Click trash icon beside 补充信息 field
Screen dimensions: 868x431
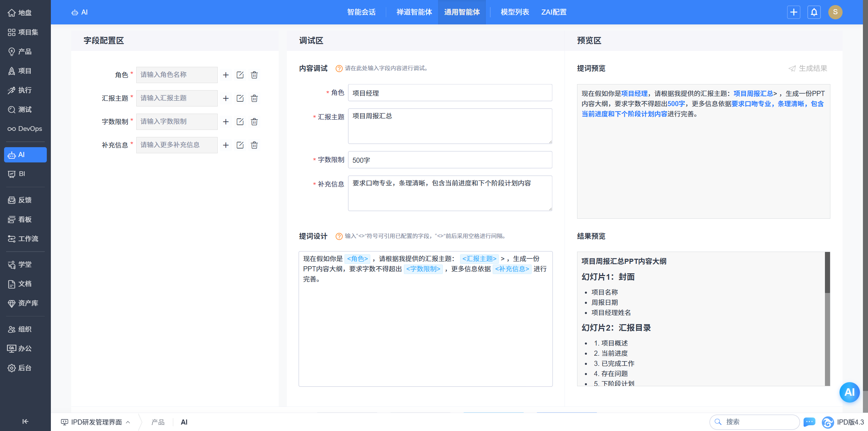pyautogui.click(x=254, y=145)
